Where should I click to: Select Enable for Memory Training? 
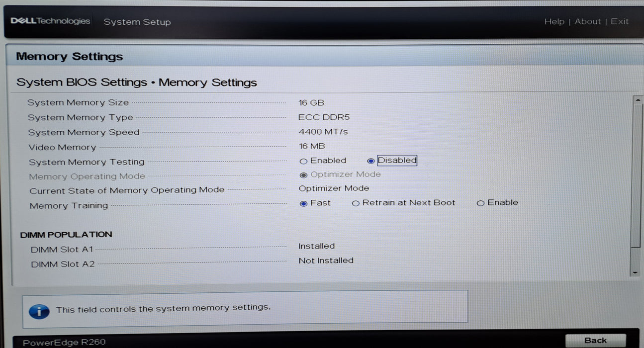(x=480, y=203)
